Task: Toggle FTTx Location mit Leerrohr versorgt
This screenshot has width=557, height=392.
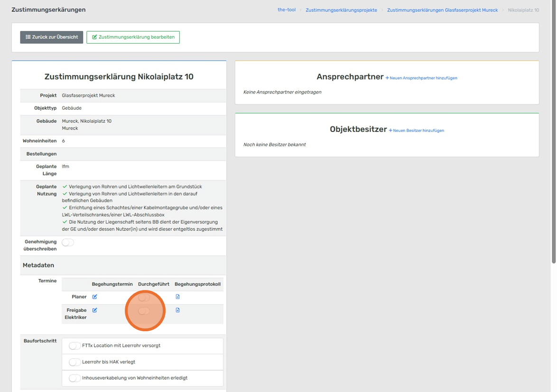Action: (x=75, y=346)
